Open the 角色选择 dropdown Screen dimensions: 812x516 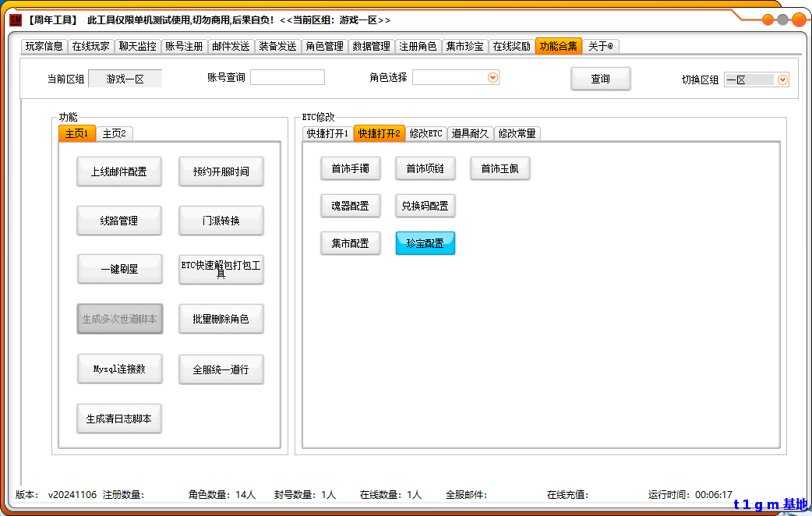click(492, 77)
